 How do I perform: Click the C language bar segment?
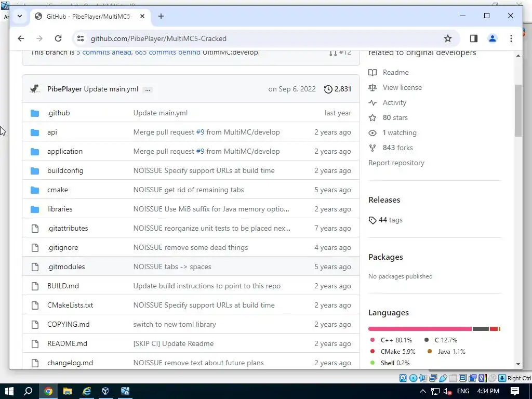point(481,329)
